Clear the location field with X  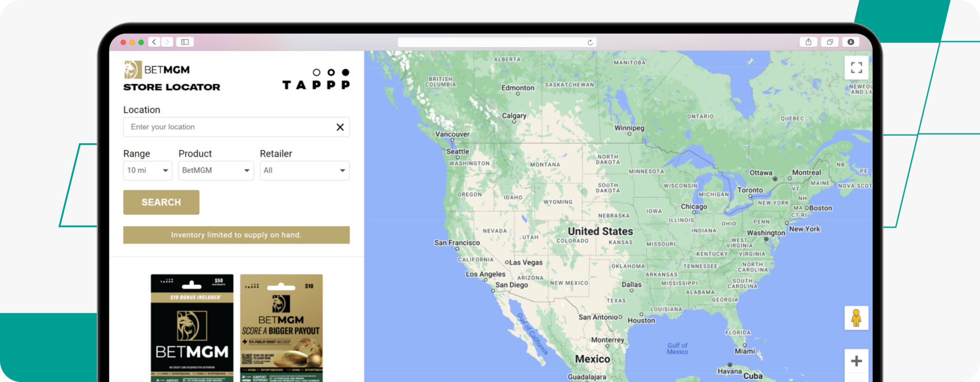(x=340, y=127)
